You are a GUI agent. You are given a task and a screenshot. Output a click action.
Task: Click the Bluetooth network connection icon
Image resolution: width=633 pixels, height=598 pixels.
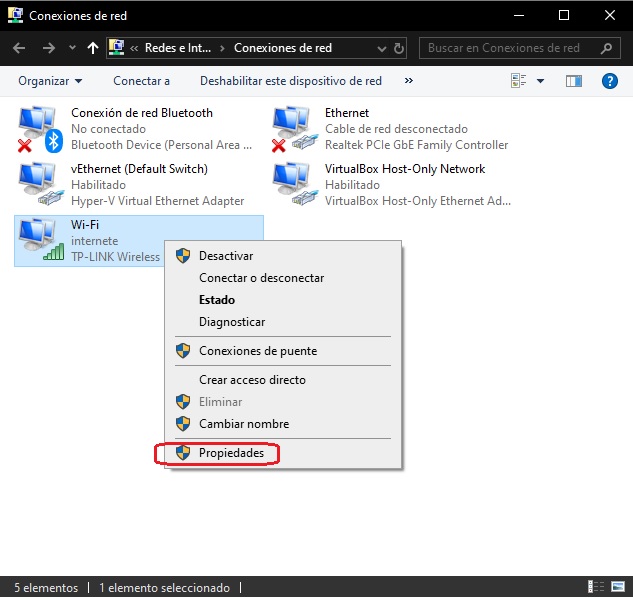pyautogui.click(x=40, y=128)
